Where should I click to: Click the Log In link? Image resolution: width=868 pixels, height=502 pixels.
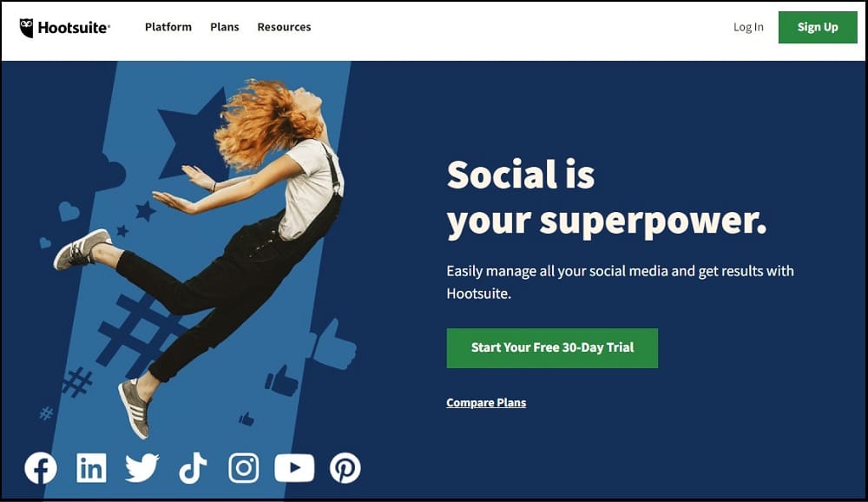click(748, 27)
